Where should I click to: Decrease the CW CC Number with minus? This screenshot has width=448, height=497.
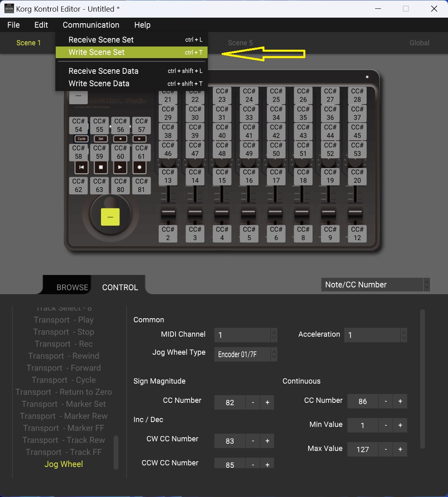pos(253,441)
